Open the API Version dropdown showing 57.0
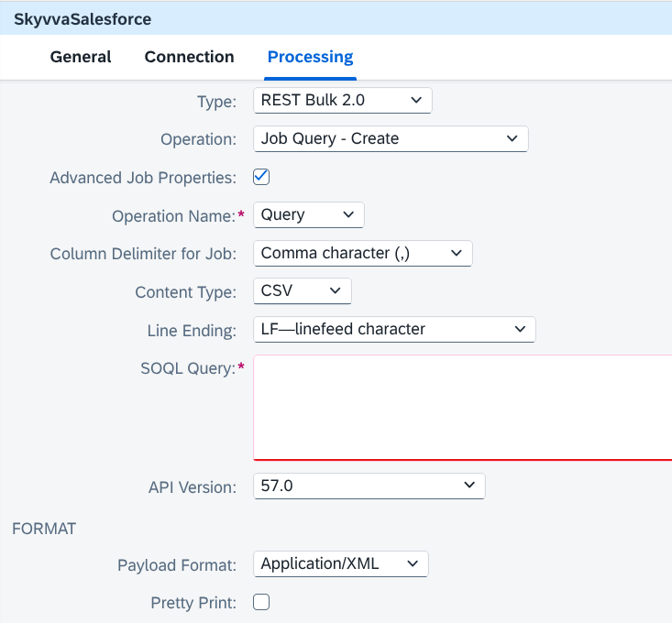The image size is (672, 623). [369, 486]
